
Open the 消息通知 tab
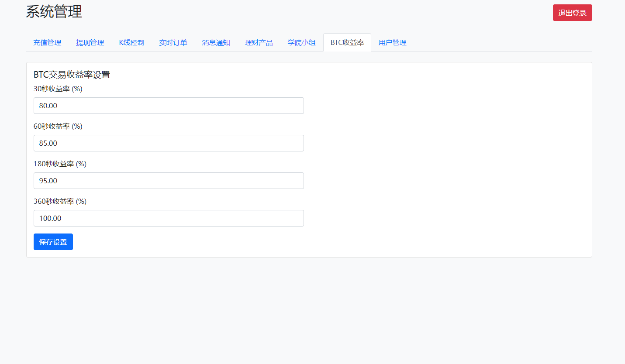pyautogui.click(x=216, y=42)
